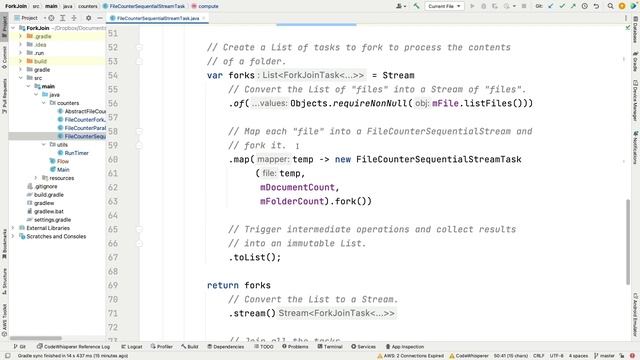Open TODO tool window
This screenshot has height=360, width=640.
click(264, 347)
